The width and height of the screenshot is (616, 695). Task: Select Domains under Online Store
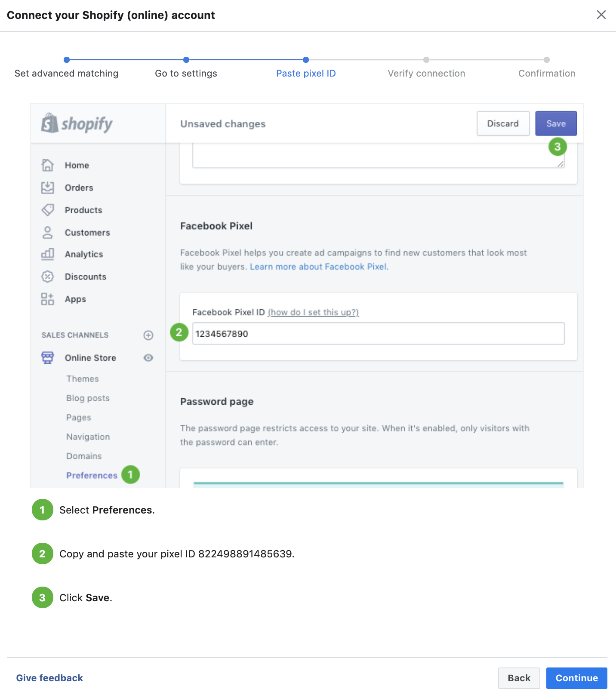(84, 456)
